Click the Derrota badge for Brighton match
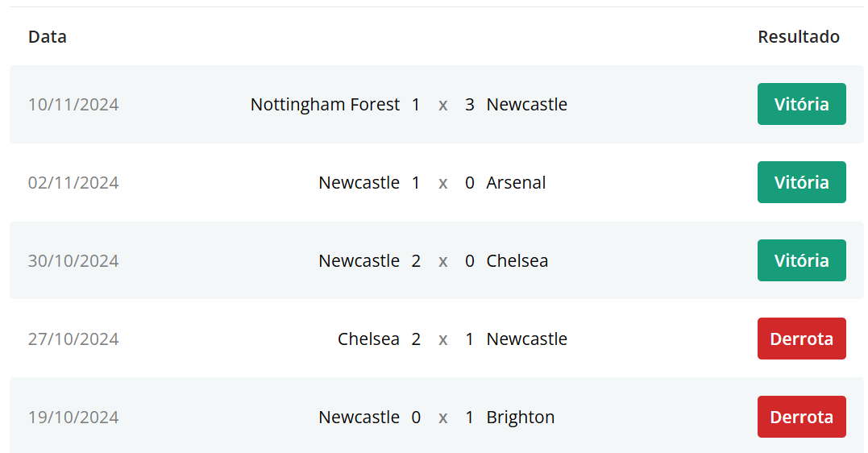The image size is (868, 453). 801,417
